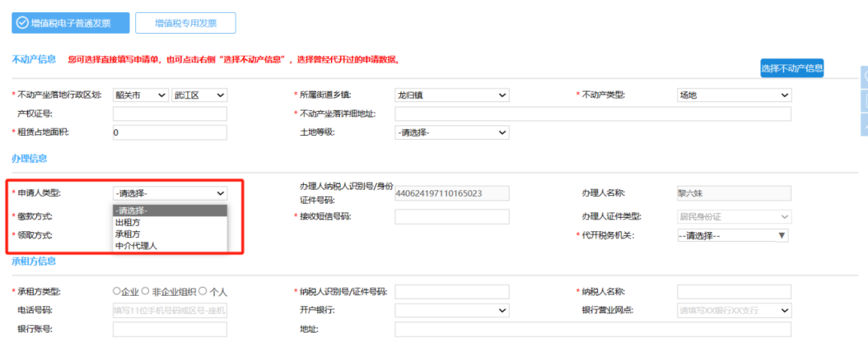Switch to 增值税专用发票 tab

click(x=186, y=22)
